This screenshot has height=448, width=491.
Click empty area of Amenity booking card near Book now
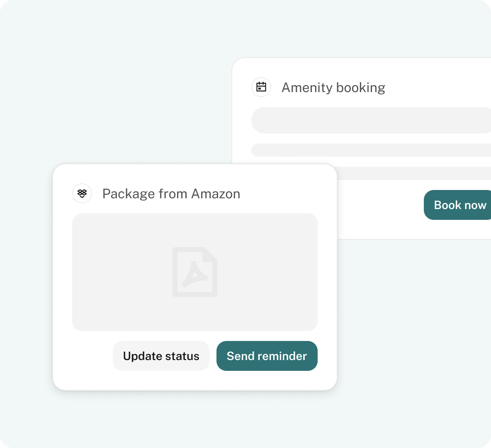(380, 210)
